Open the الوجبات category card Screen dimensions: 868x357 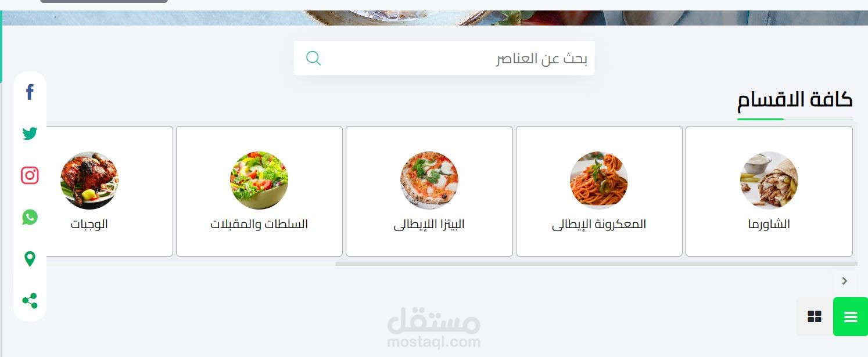tap(107, 191)
